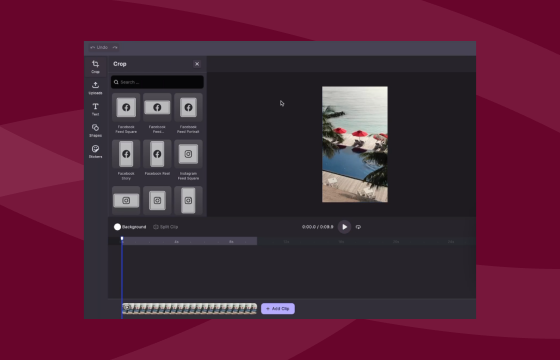This screenshot has width=560, height=360.
Task: Click the Add Clip button
Action: (x=278, y=309)
